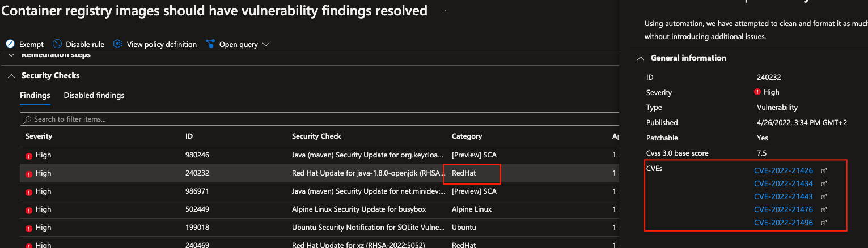Open the CVE-2022-21496 link

tap(784, 223)
